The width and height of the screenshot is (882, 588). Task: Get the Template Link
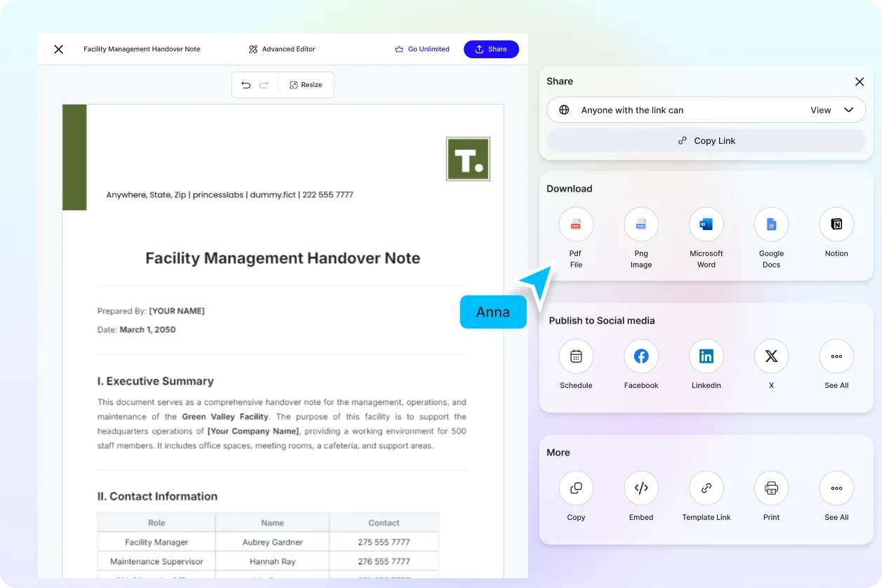706,488
